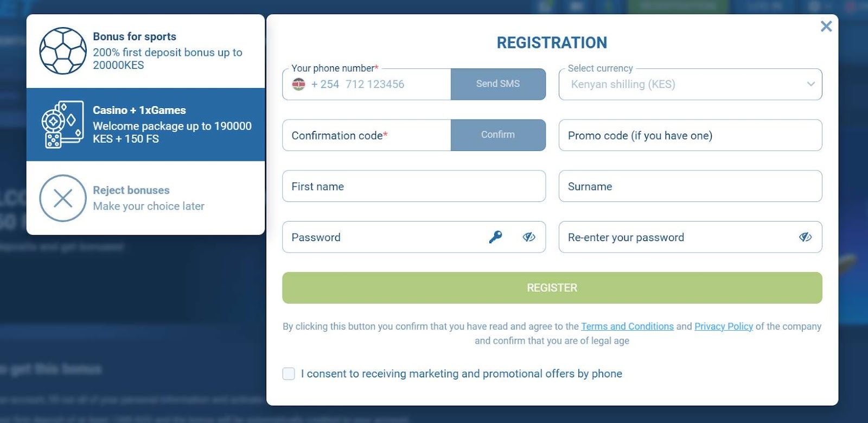
Task: Open the Terms and Conditions link
Action: point(626,326)
